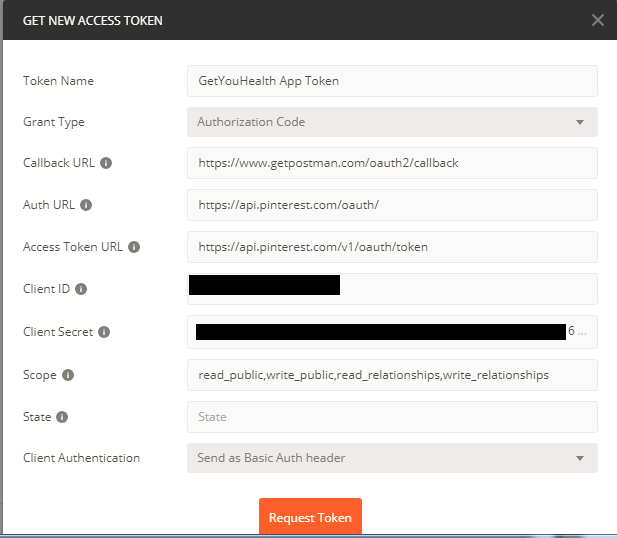Click the Client Authentication label

tap(81, 458)
